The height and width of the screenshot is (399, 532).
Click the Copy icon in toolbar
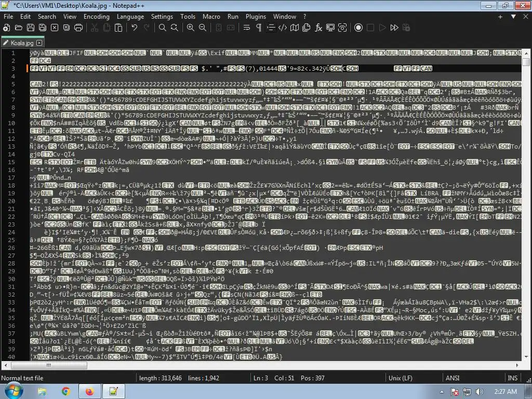click(x=107, y=28)
